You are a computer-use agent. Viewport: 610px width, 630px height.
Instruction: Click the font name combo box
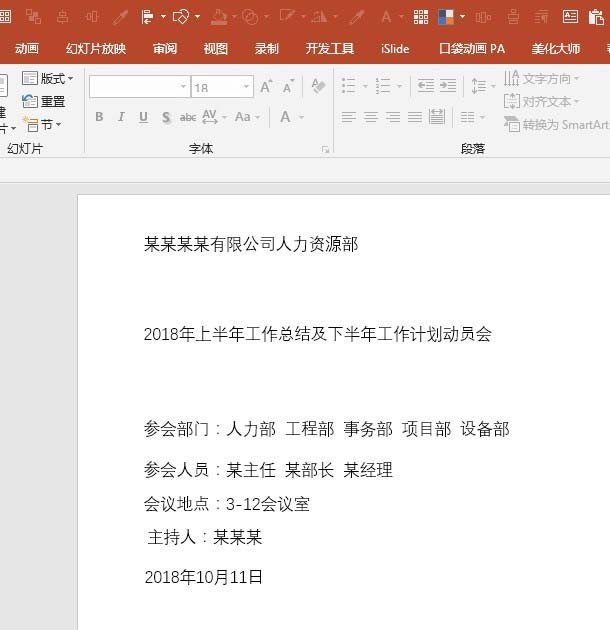(139, 86)
